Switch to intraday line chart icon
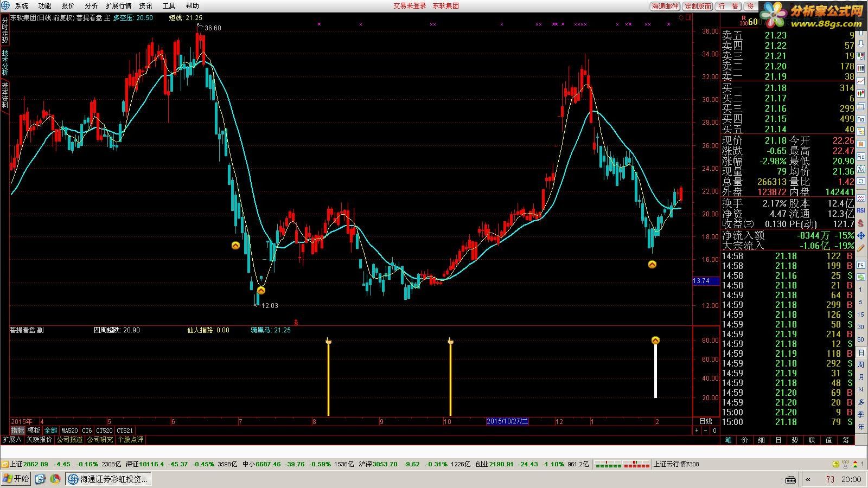Screen dimensions: 868x488 coord(861,80)
